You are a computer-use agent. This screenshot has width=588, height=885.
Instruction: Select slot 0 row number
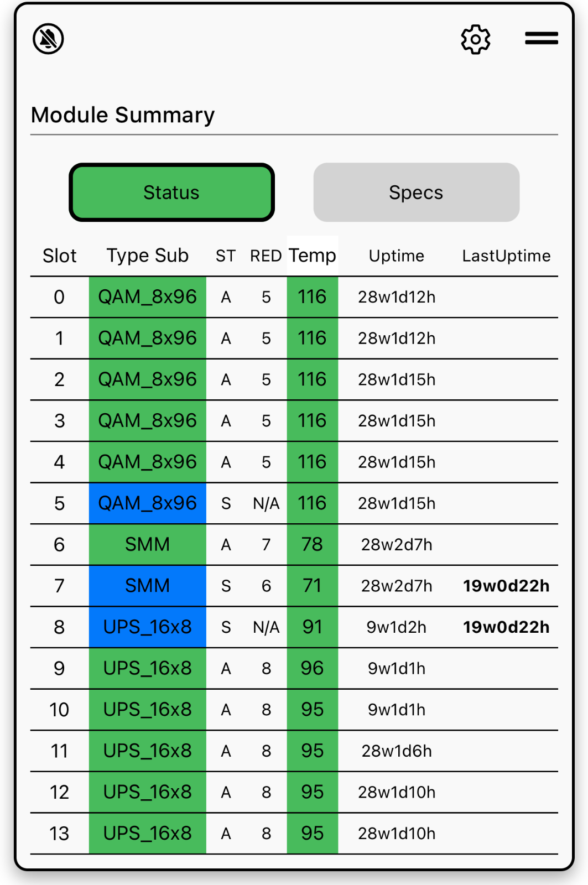pos(59,297)
